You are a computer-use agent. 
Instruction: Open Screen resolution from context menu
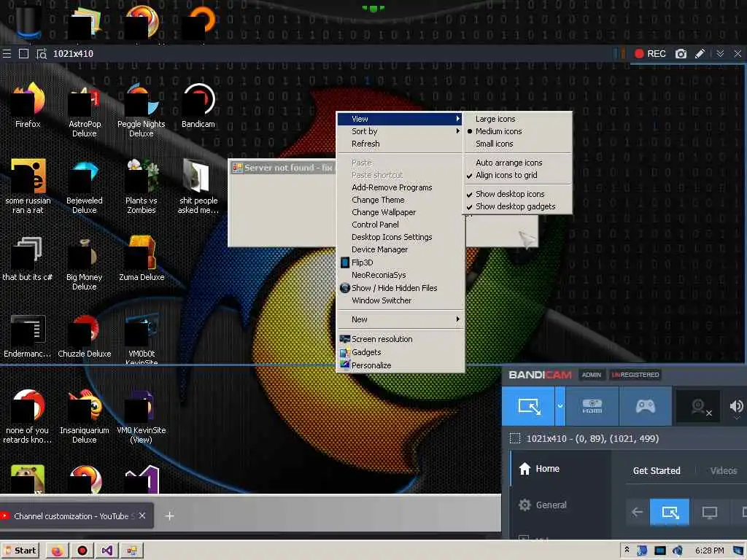(x=400, y=339)
